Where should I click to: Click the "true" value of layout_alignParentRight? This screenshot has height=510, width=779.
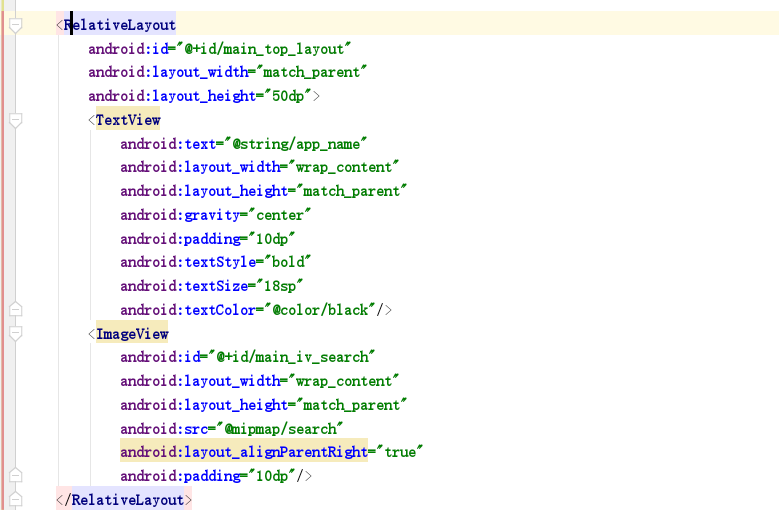(x=400, y=451)
